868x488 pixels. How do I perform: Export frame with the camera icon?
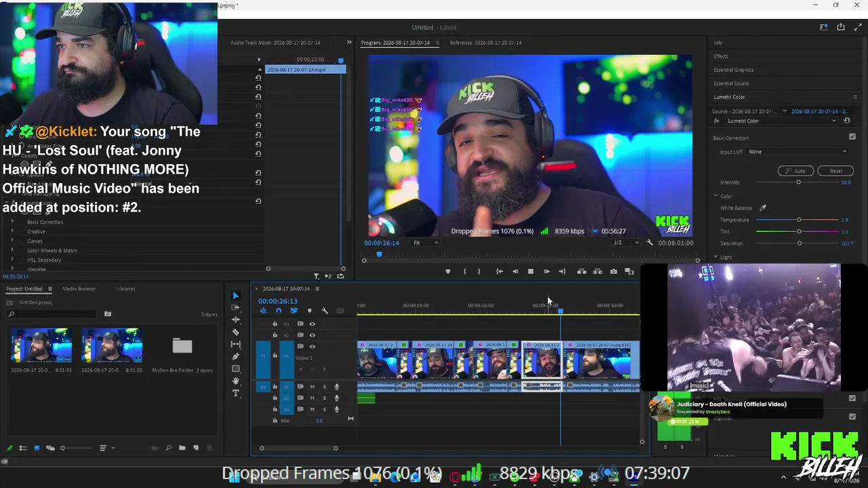(x=614, y=272)
